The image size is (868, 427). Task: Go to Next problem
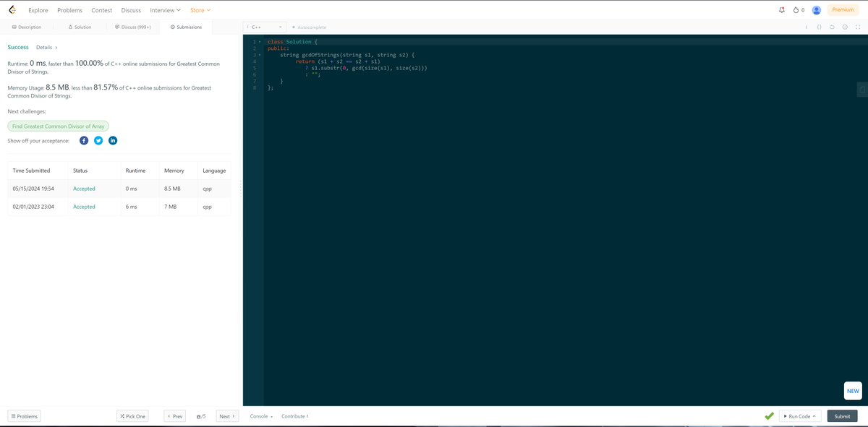tap(227, 416)
